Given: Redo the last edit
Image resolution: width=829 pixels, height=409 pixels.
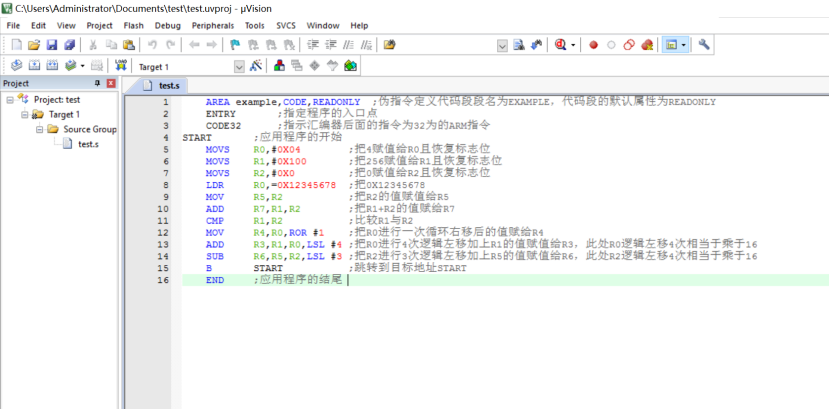Looking at the screenshot, I should (x=170, y=45).
